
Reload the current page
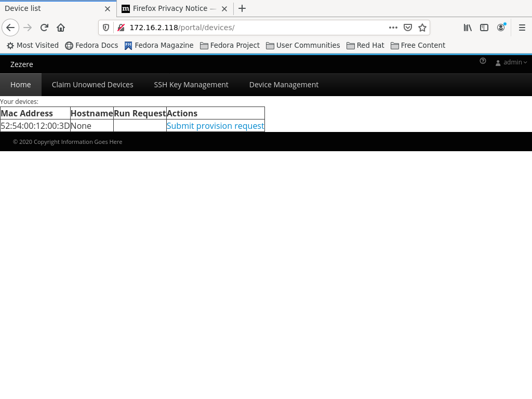coord(44,28)
